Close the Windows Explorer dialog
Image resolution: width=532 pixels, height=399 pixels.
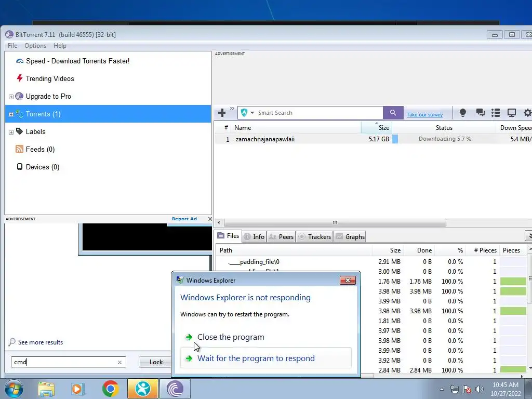348,280
